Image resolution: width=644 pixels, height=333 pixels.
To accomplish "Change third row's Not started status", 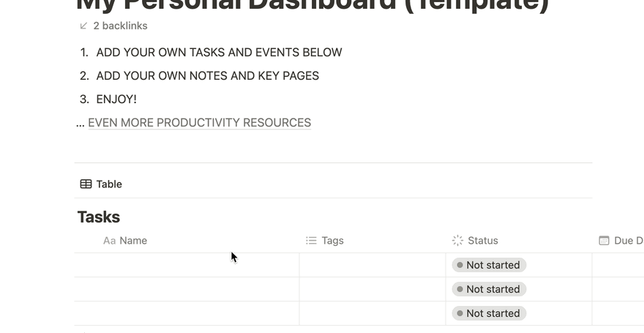I will (x=489, y=314).
